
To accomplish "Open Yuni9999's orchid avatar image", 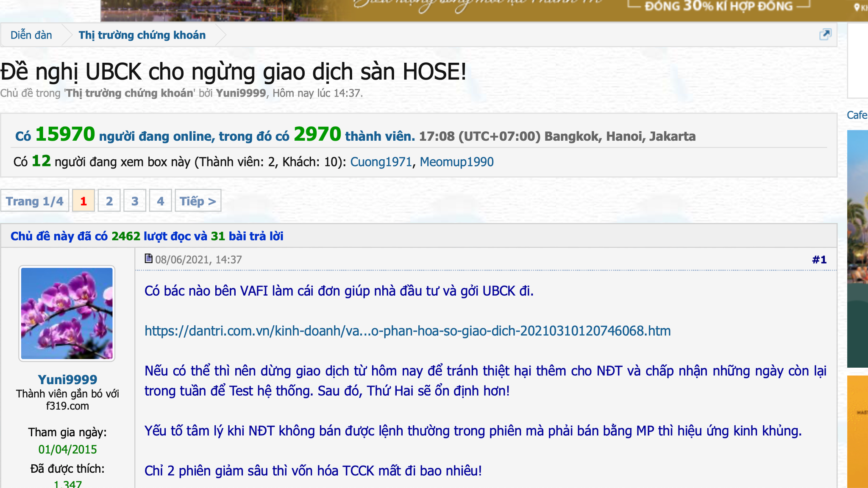I will 67,313.
